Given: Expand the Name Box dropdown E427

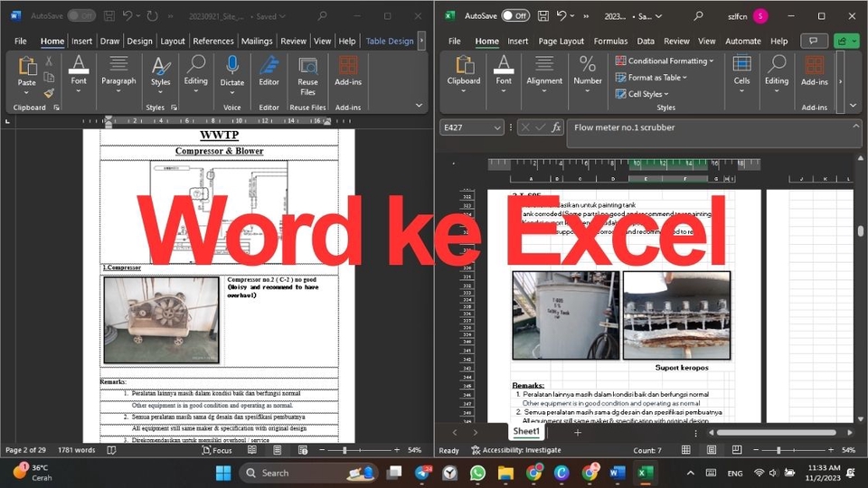Looking at the screenshot, I should tap(497, 127).
